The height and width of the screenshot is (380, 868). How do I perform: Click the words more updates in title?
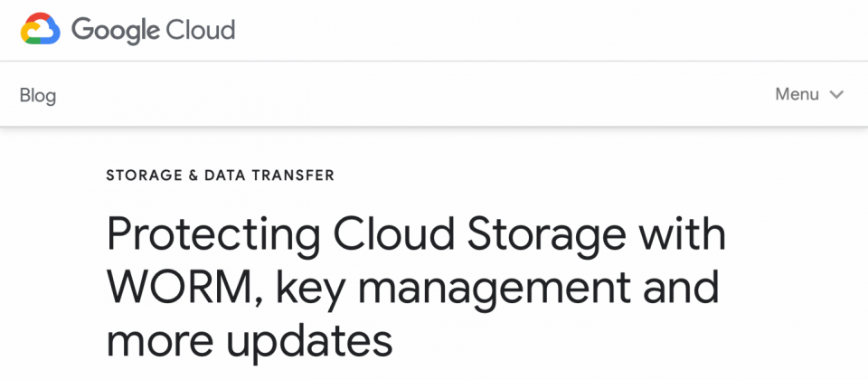pyautogui.click(x=250, y=340)
